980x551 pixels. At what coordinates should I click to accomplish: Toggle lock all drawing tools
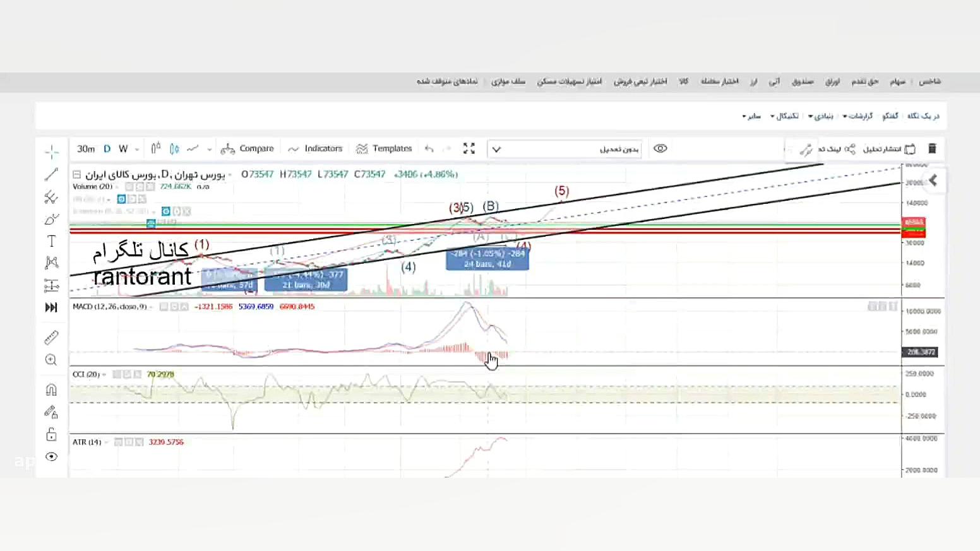[52, 434]
